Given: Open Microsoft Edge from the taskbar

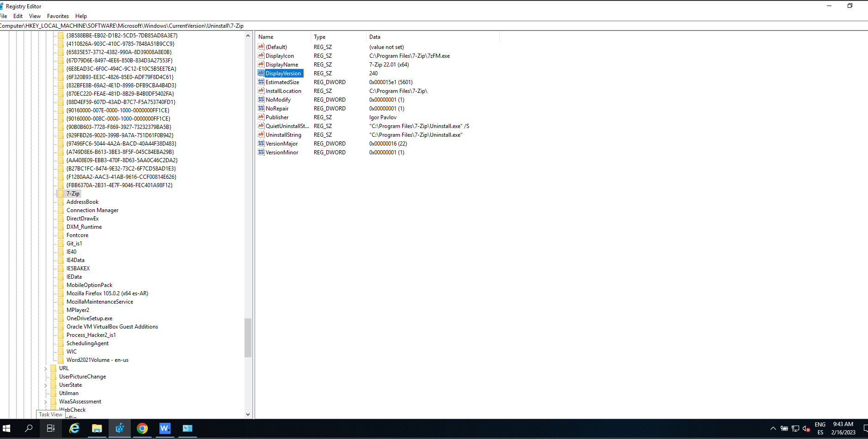Looking at the screenshot, I should 74,428.
